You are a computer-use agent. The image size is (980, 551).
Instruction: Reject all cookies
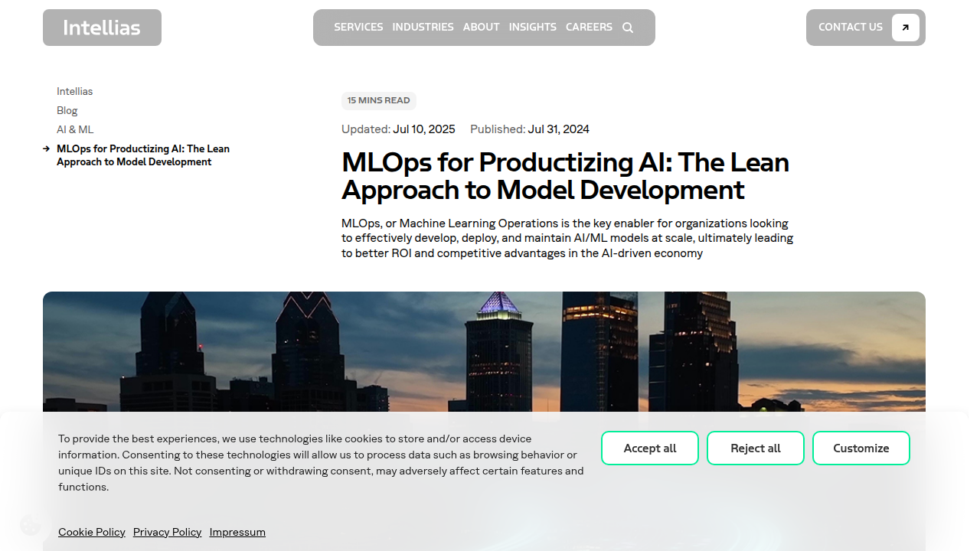point(756,448)
